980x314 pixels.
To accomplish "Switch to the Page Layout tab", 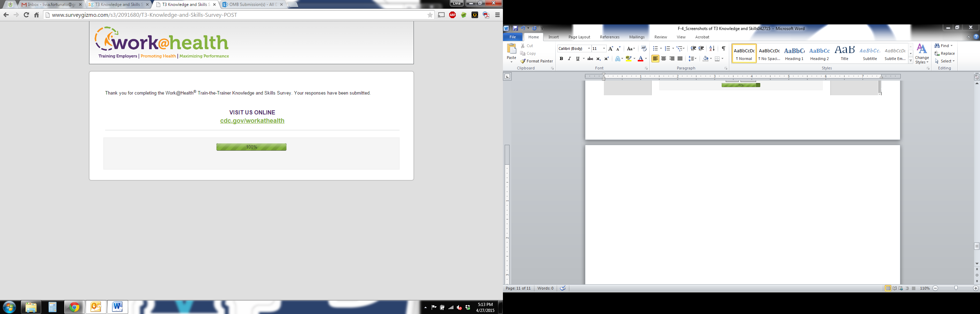I will click(579, 37).
